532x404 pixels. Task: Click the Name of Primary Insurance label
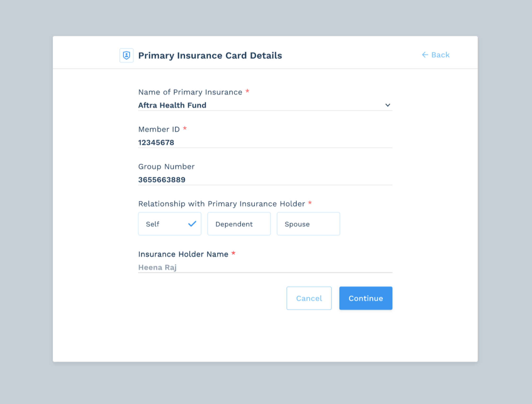click(190, 92)
